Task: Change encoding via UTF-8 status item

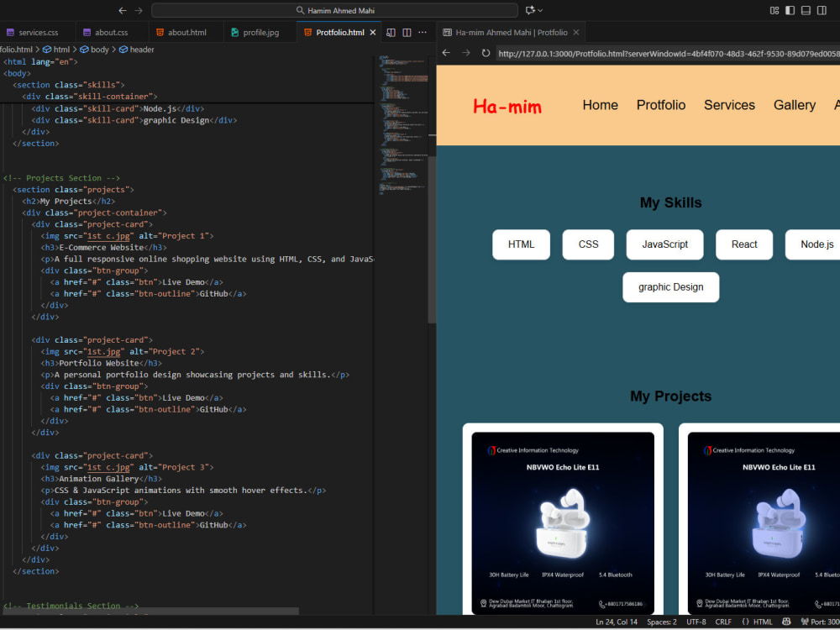Action: click(696, 622)
